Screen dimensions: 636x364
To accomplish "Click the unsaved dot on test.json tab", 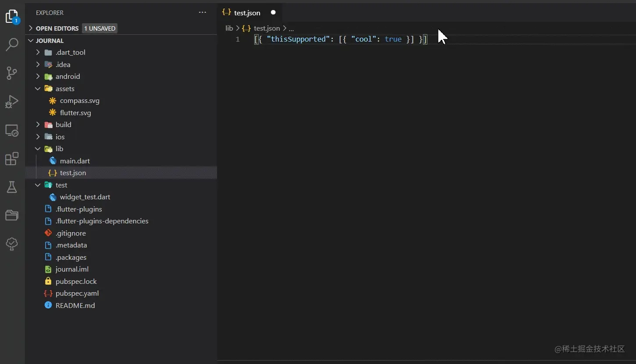I will tap(273, 13).
